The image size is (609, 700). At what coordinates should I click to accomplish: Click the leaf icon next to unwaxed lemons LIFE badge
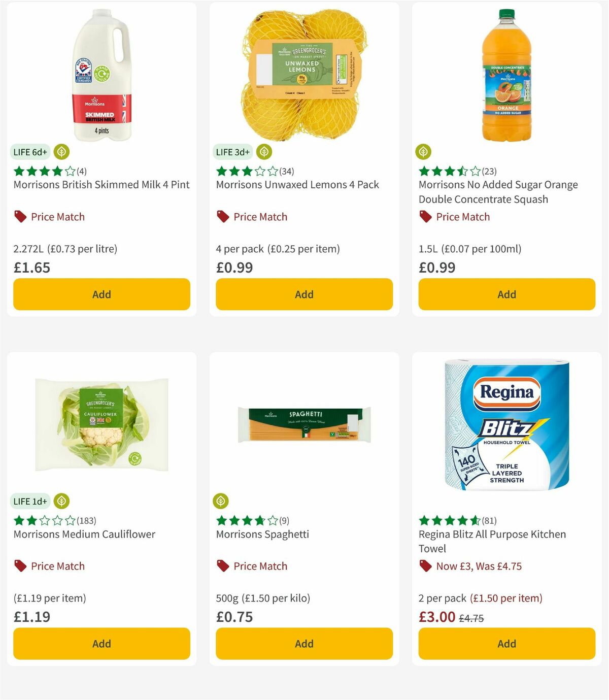(x=263, y=152)
